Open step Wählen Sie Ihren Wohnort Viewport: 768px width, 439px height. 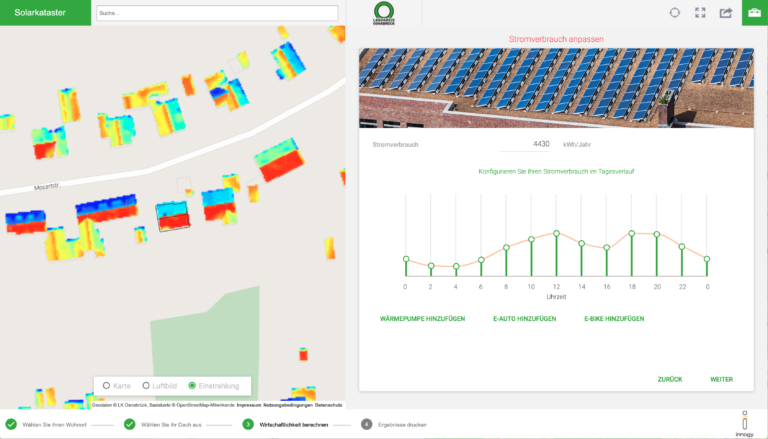point(54,425)
